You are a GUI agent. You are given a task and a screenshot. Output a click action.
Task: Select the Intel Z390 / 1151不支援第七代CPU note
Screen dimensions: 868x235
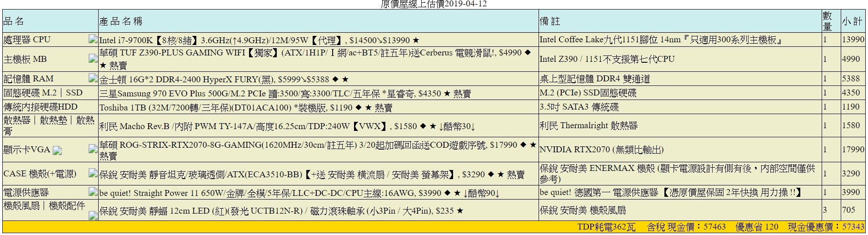click(607, 59)
